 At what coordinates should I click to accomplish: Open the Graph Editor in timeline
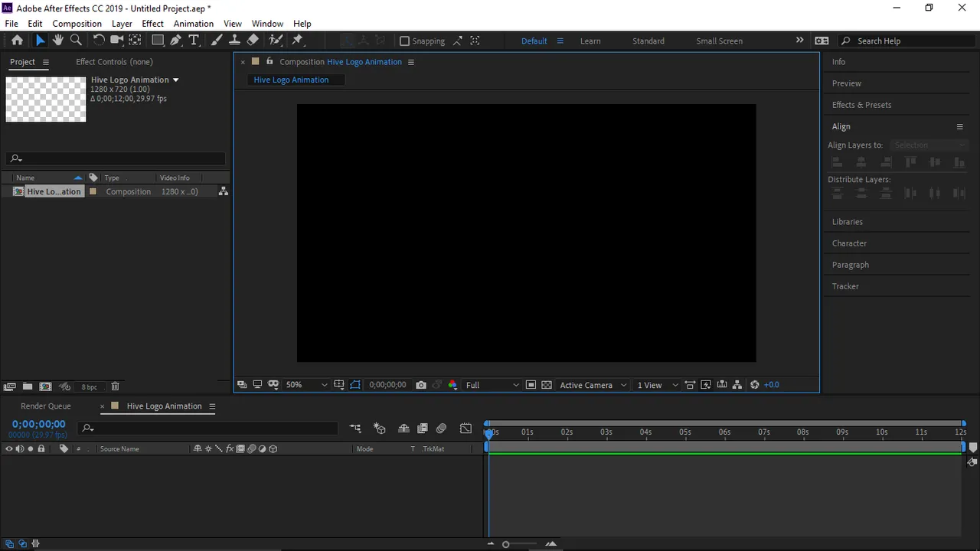tap(465, 429)
